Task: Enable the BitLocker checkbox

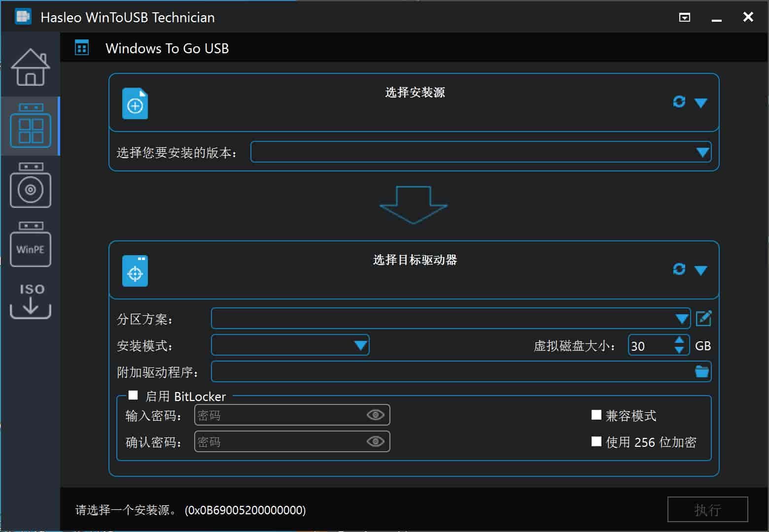Action: point(133,395)
